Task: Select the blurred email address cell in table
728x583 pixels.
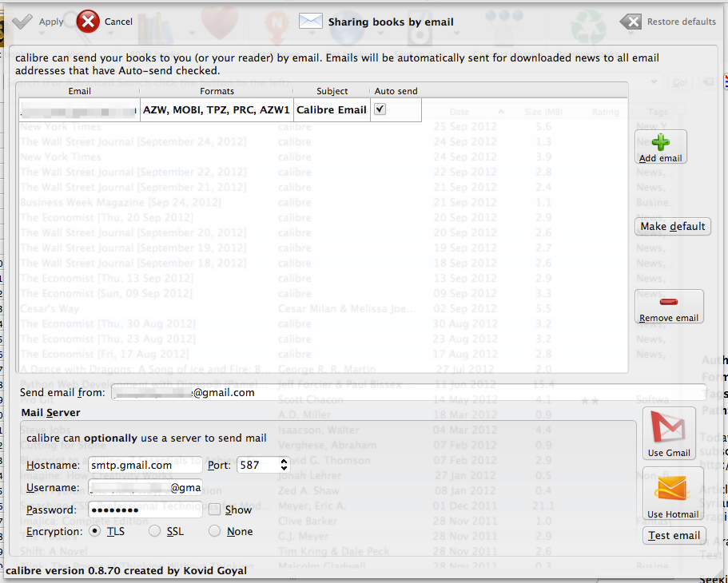Action: [x=79, y=110]
